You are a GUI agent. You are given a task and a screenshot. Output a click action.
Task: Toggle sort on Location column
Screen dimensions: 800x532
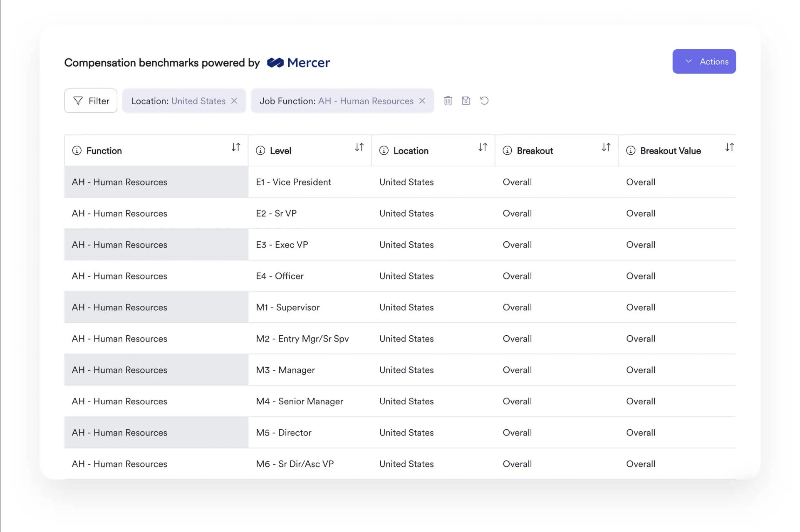click(x=482, y=147)
